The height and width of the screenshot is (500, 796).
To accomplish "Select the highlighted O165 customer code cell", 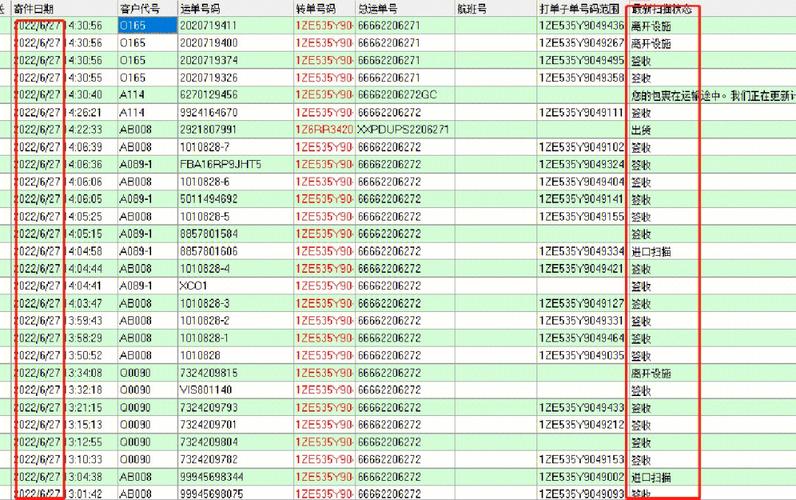I will click(148, 25).
